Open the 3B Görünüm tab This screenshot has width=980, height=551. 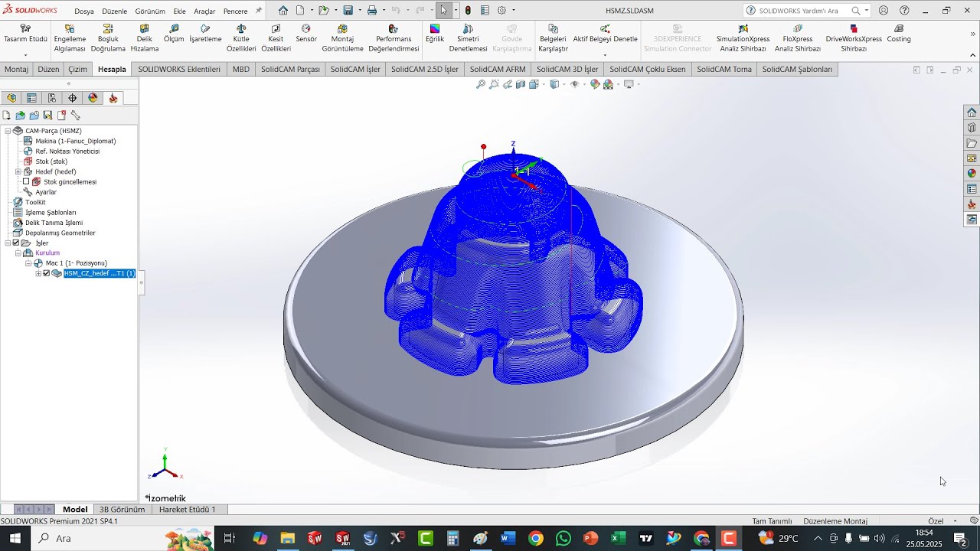(x=122, y=509)
